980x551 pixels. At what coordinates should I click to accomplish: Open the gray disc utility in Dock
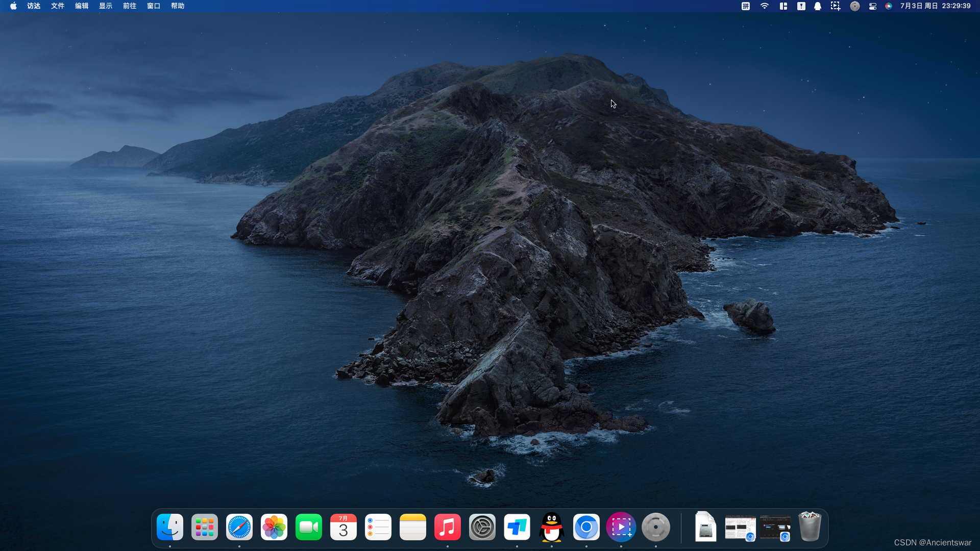[x=656, y=527]
